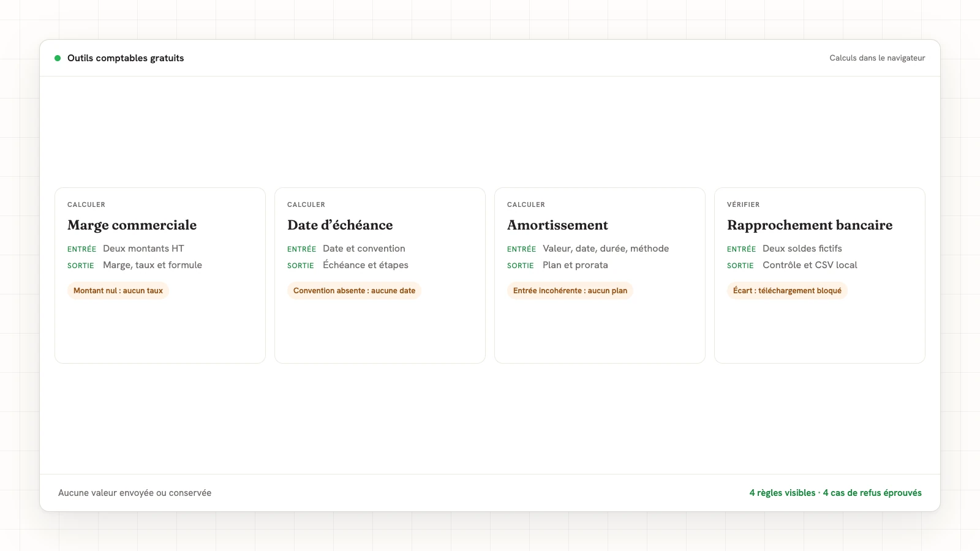This screenshot has width=980, height=551.
Task: Open the Date d'échéance calculator
Action: 380,275
